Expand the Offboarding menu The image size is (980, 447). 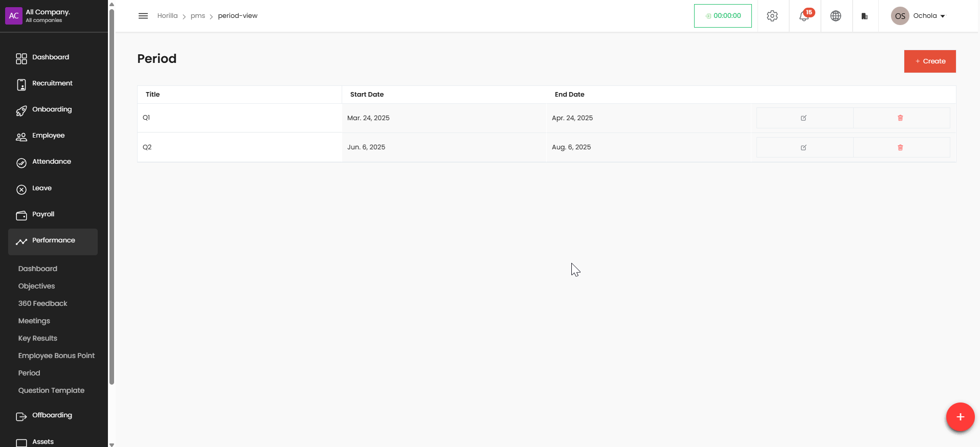click(53, 416)
